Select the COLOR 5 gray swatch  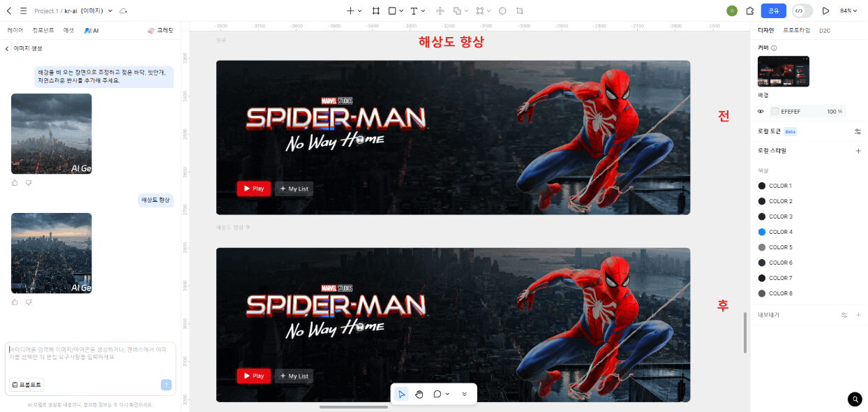(762, 247)
